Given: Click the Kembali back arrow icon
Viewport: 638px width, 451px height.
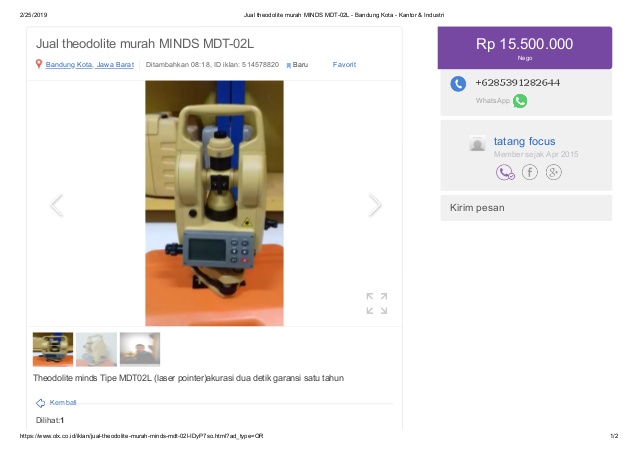Looking at the screenshot, I should 40,403.
